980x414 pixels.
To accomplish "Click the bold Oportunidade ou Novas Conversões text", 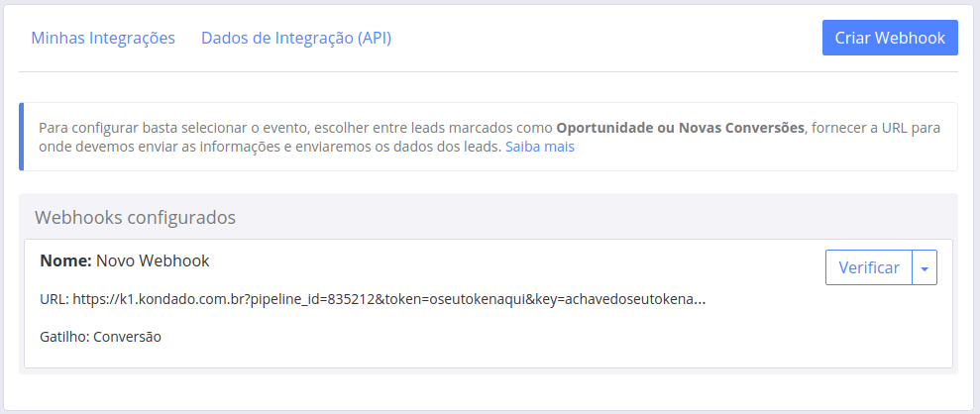I will pyautogui.click(x=681, y=128).
